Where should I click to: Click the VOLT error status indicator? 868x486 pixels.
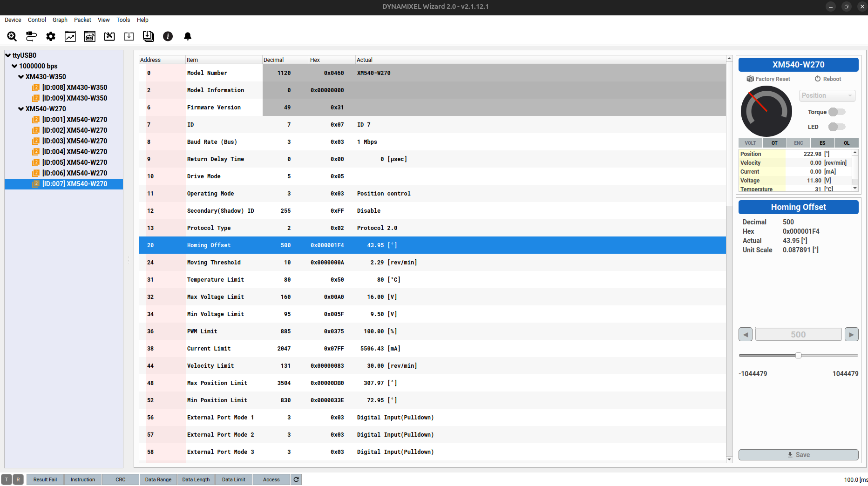tap(750, 143)
